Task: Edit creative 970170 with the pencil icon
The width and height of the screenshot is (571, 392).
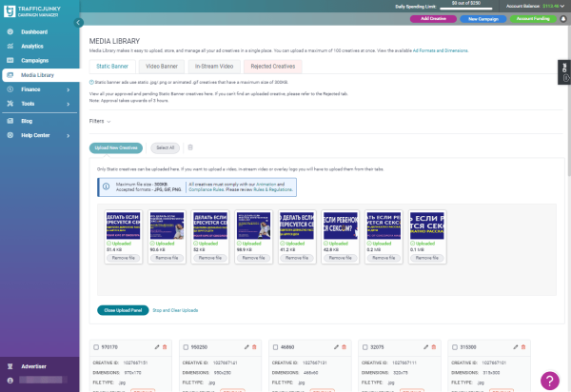Action: click(158, 348)
